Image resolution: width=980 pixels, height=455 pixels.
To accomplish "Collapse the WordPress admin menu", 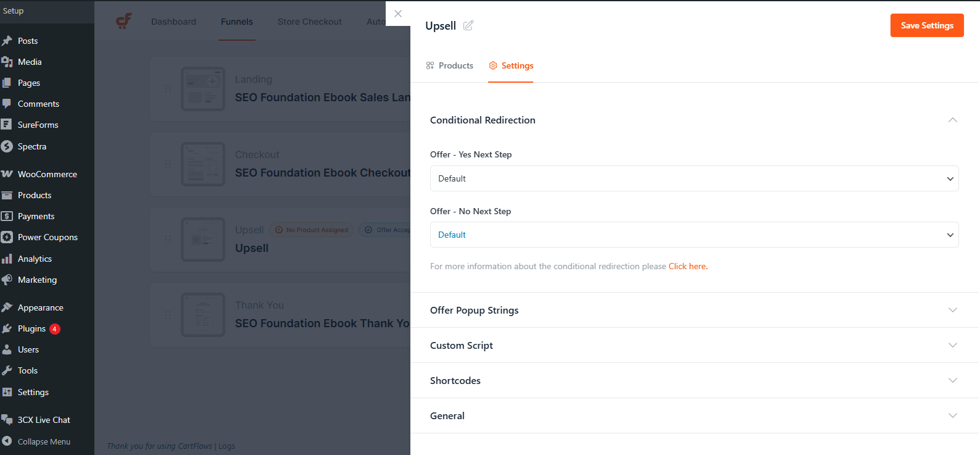I will (x=43, y=441).
